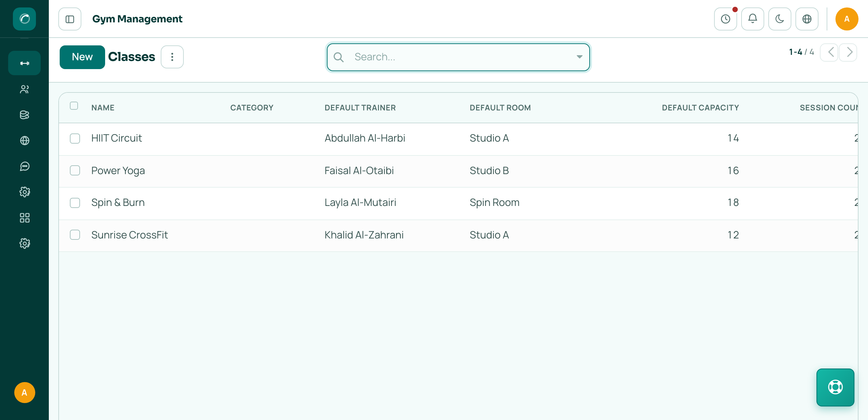Click trainer Abdullah Al-Harbi cell
The image size is (868, 420).
(365, 138)
